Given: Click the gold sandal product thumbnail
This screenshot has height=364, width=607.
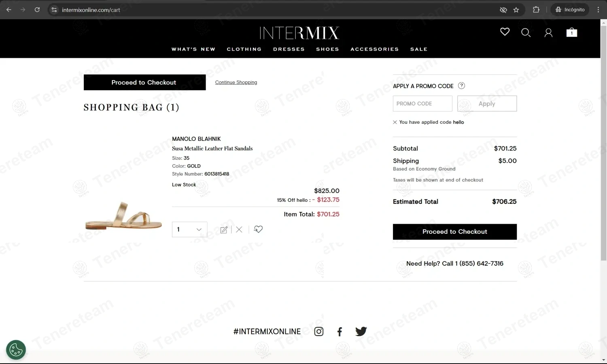Looking at the screenshot, I should click(123, 216).
